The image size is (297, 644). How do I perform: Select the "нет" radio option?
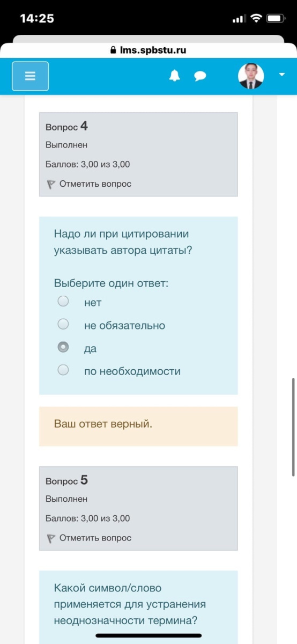tap(63, 301)
